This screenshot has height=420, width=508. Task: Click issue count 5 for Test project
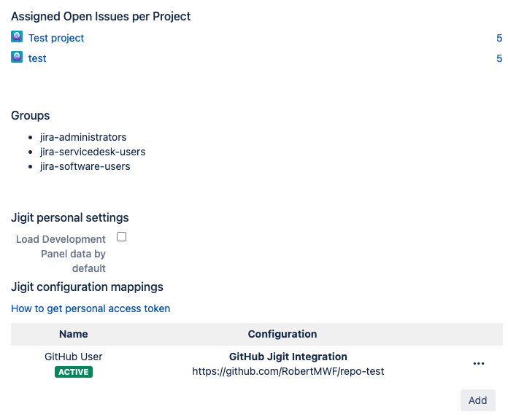(499, 38)
